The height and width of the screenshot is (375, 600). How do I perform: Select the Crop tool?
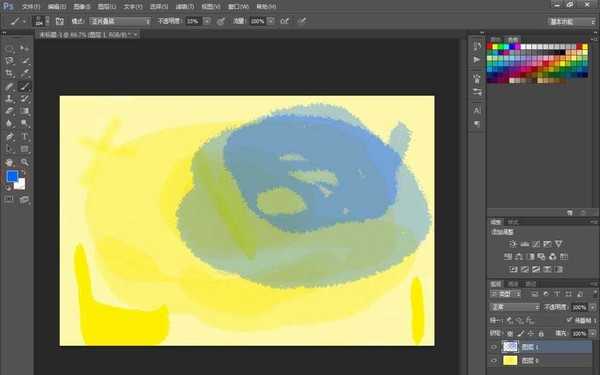click(x=10, y=73)
